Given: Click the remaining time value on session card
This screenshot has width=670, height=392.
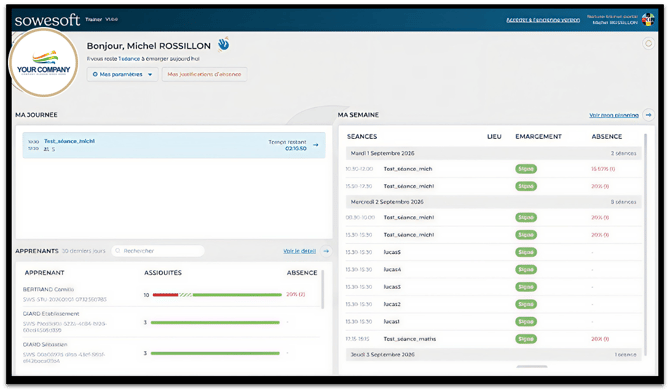Looking at the screenshot, I should [x=296, y=149].
